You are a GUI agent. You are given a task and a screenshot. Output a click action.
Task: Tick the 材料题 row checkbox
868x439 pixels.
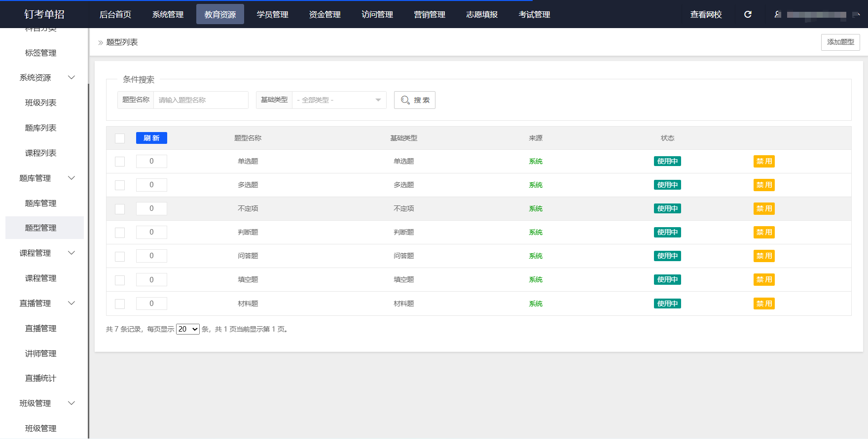point(120,304)
